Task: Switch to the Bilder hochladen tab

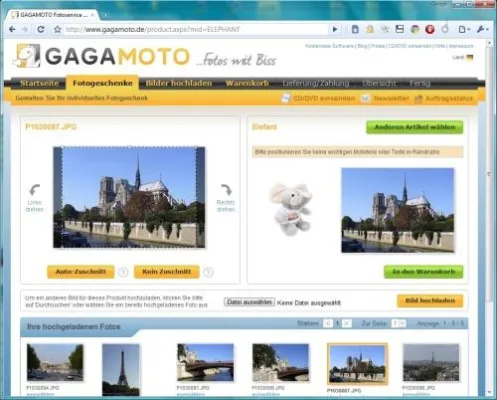Action: pyautogui.click(x=179, y=83)
